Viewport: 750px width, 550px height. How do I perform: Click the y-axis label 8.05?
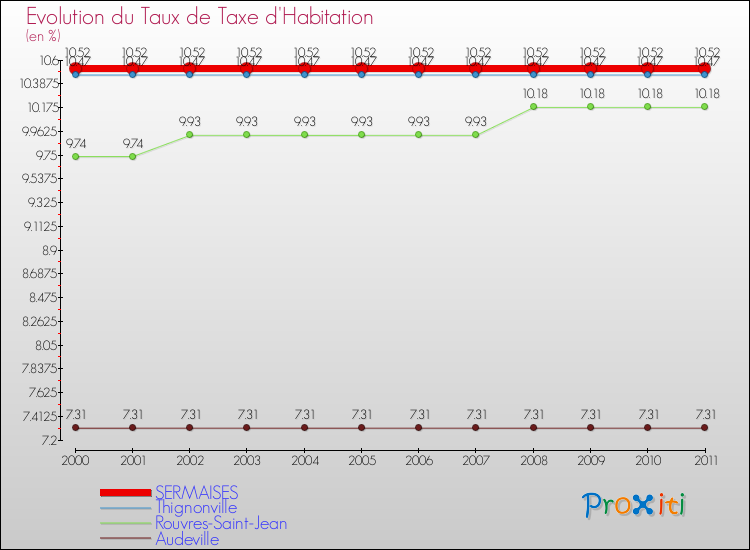(46, 345)
